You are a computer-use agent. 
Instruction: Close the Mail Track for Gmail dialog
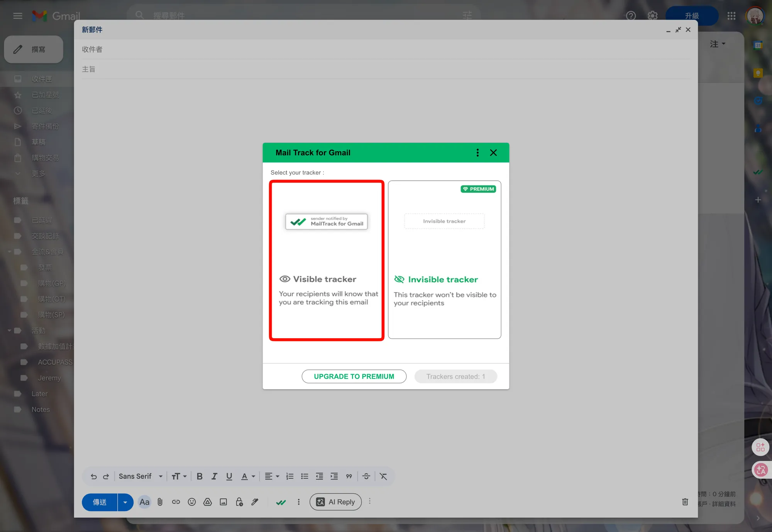point(493,152)
